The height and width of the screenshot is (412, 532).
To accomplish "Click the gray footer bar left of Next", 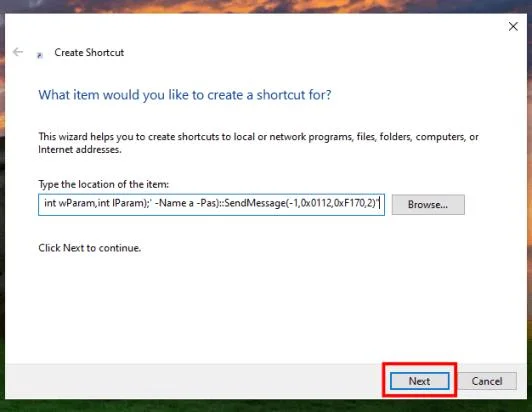I will click(x=193, y=381).
